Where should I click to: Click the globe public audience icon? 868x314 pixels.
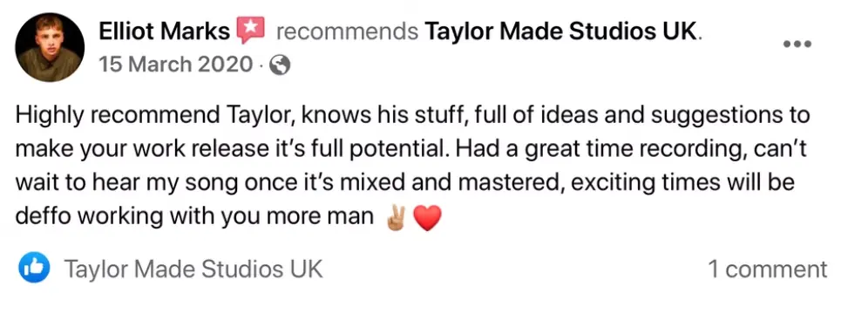click(280, 66)
